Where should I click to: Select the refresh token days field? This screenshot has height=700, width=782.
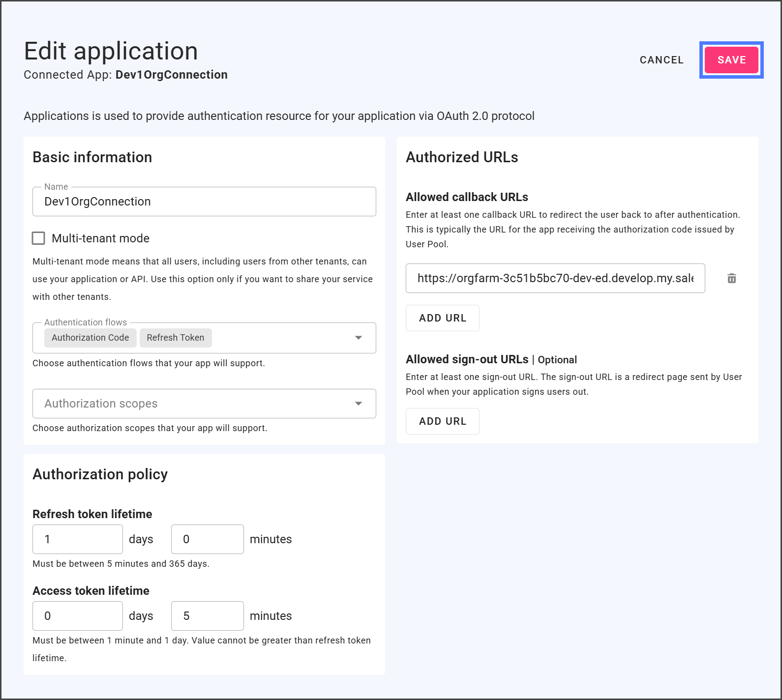coord(77,539)
